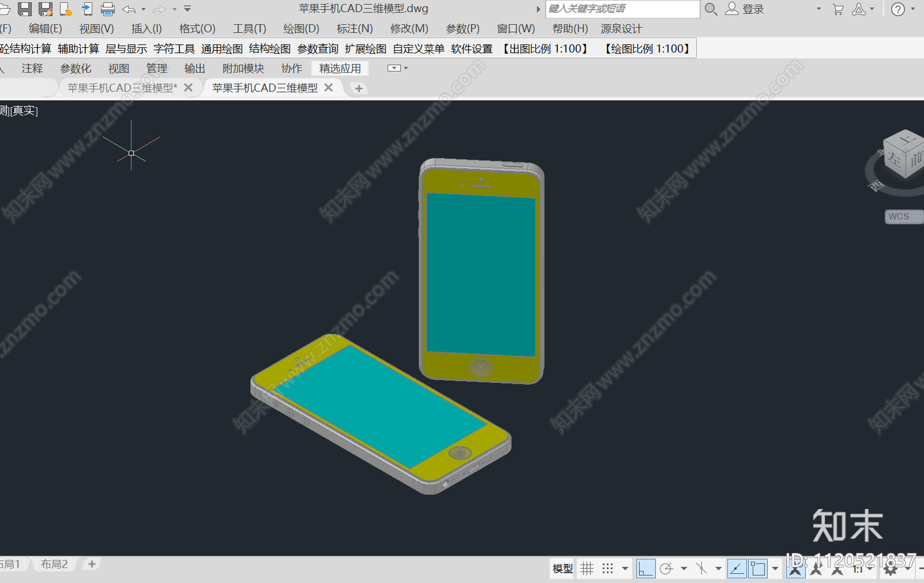Viewport: 924px width, 583px height.
Task: Expand the arrow left of the search field
Action: pyautogui.click(x=538, y=9)
